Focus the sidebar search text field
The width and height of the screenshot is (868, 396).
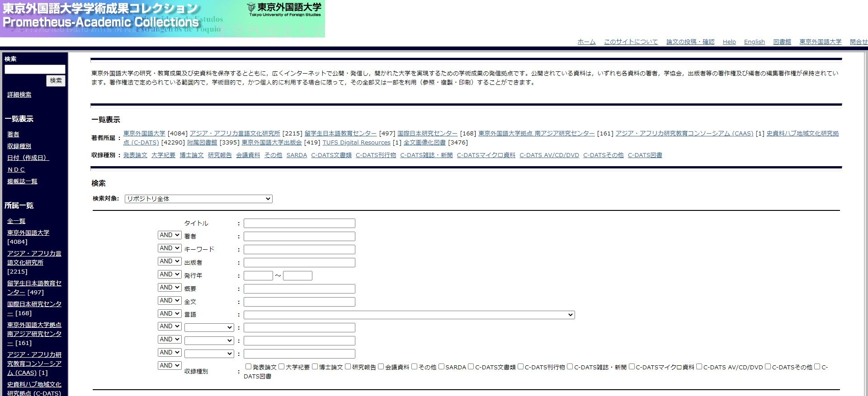(35, 69)
